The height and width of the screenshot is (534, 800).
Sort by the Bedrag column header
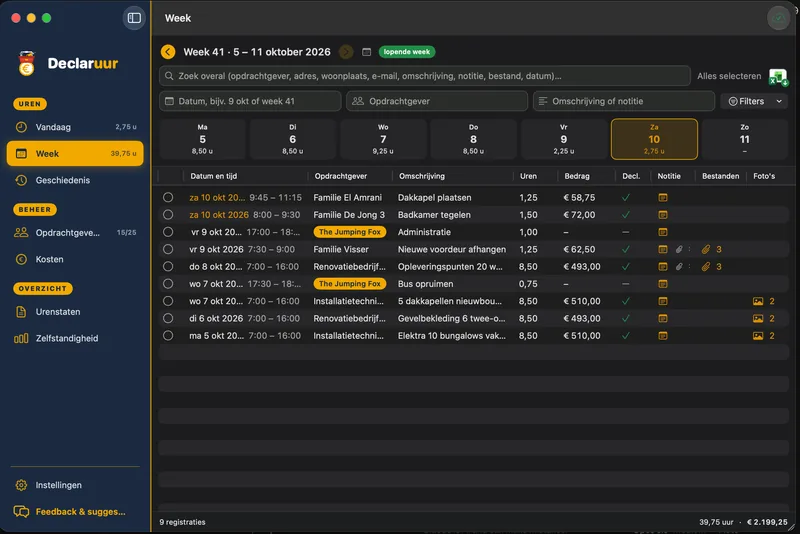pos(577,176)
